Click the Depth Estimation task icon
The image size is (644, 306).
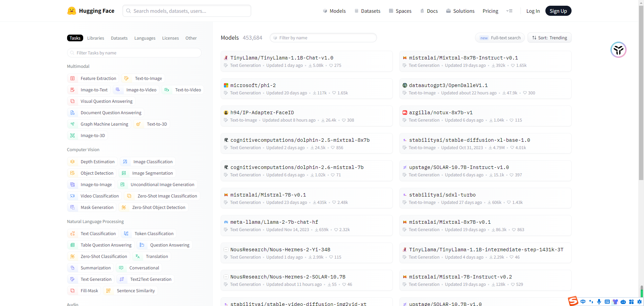72,162
